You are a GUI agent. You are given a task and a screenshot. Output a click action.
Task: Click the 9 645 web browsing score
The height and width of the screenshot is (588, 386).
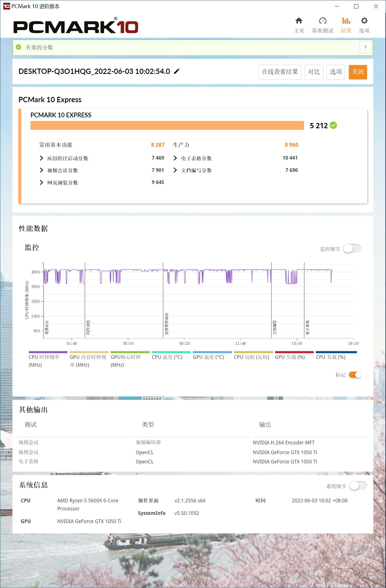(158, 182)
